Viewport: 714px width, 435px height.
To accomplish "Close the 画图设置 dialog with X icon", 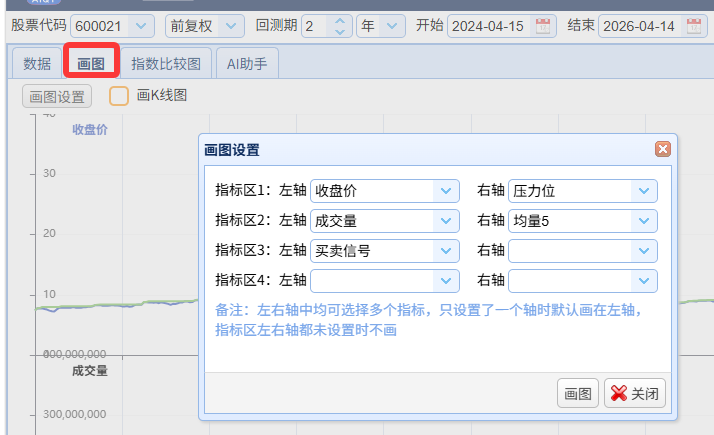I will click(x=663, y=149).
